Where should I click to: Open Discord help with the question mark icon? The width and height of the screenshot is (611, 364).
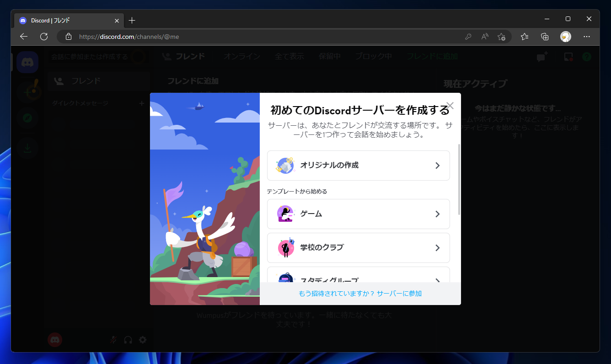point(587,57)
